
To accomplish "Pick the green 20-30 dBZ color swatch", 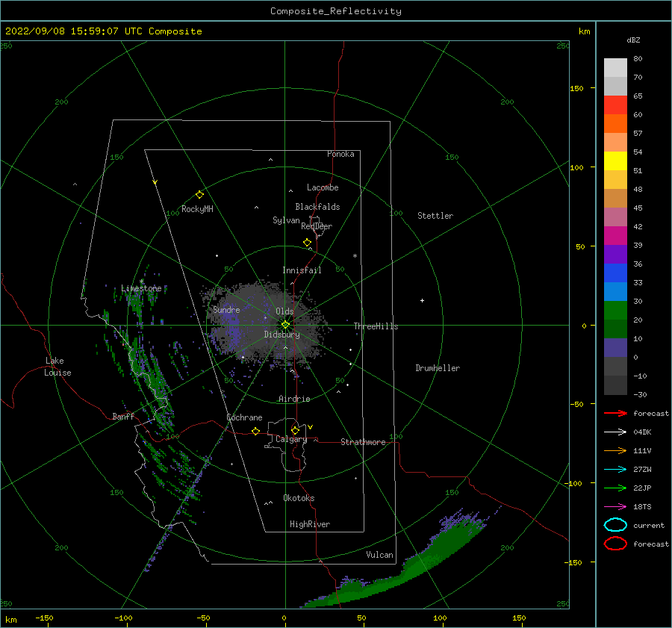I will 615,311.
